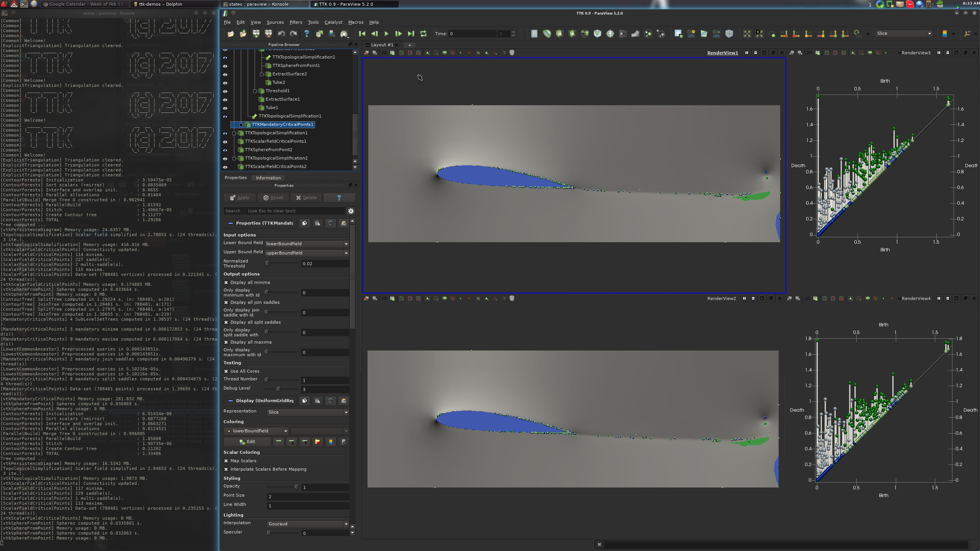The width and height of the screenshot is (980, 551).
Task: Click the Undo arrow icon
Action: 281,34
